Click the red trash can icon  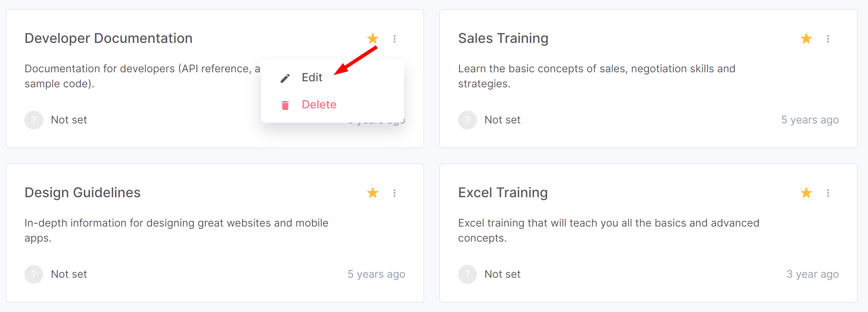285,105
